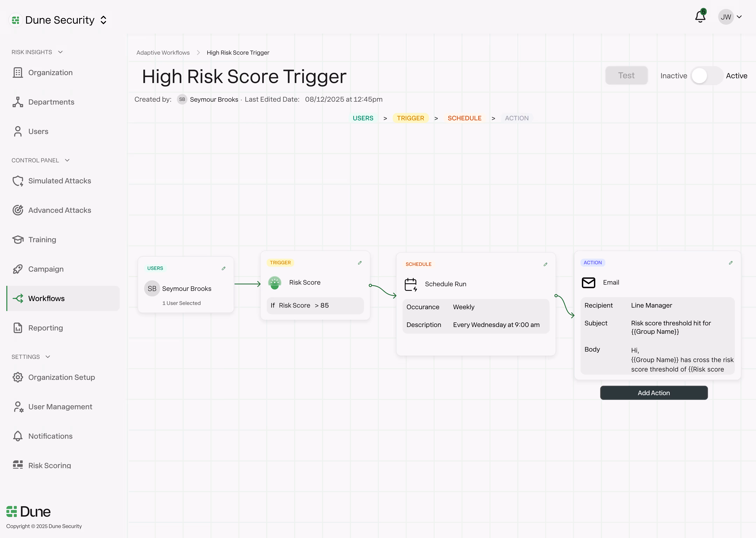Click the Add Action button
This screenshot has height=538, width=756.
(x=653, y=393)
